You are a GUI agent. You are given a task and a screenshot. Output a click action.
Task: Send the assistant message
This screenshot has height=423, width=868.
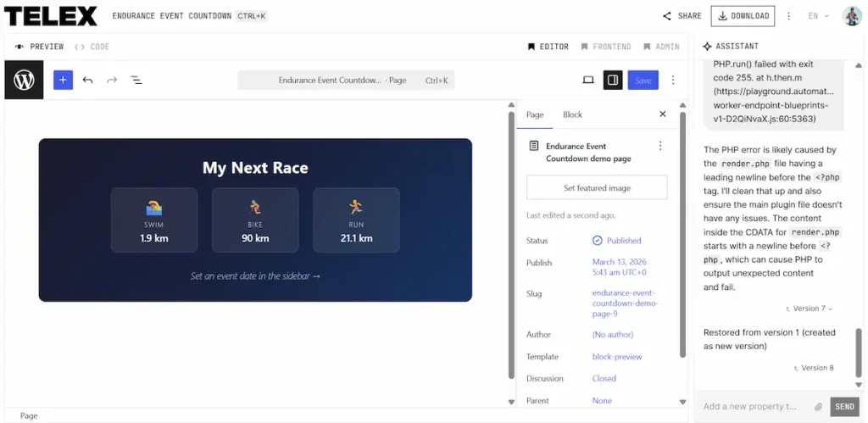[845, 406]
